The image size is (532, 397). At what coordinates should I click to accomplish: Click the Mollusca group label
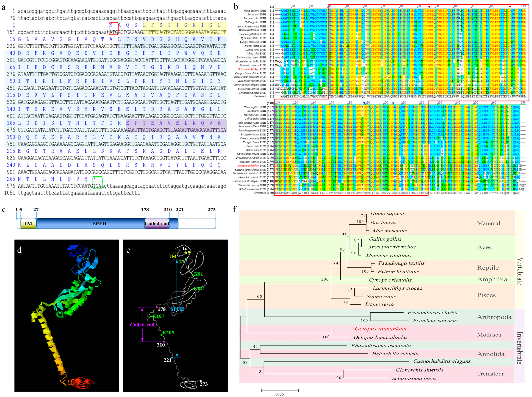pos(489,335)
